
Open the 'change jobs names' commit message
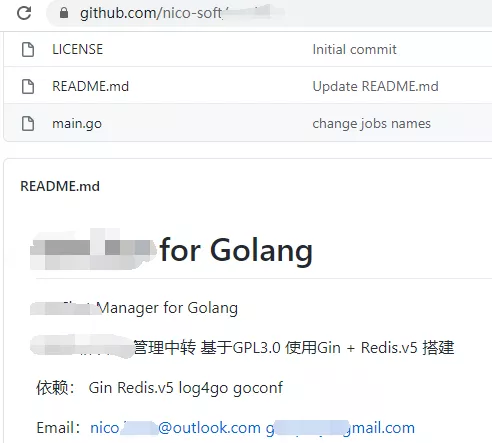pyautogui.click(x=371, y=124)
